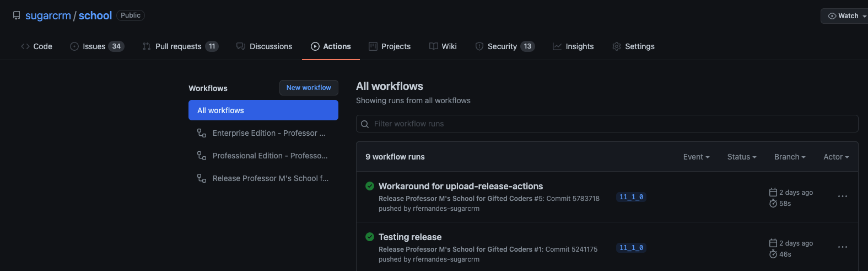The width and height of the screenshot is (868, 271).
Task: Go to Pull requests tab
Action: pos(180,46)
